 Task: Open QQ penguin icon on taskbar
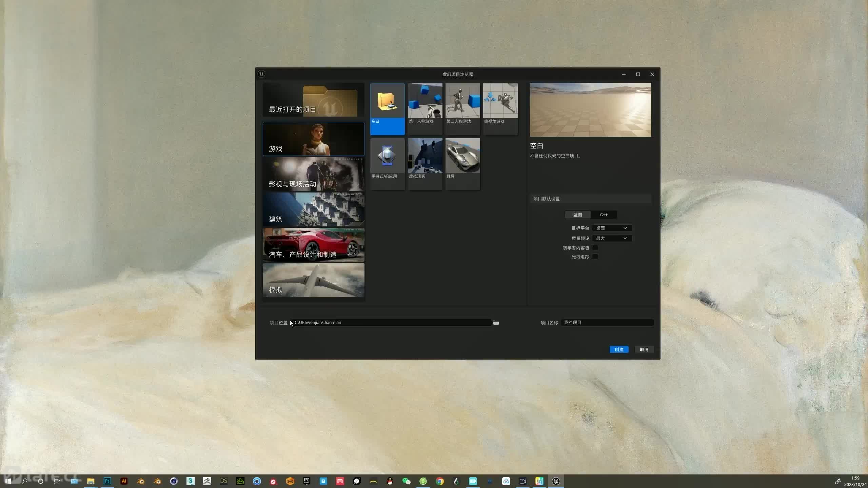click(390, 481)
